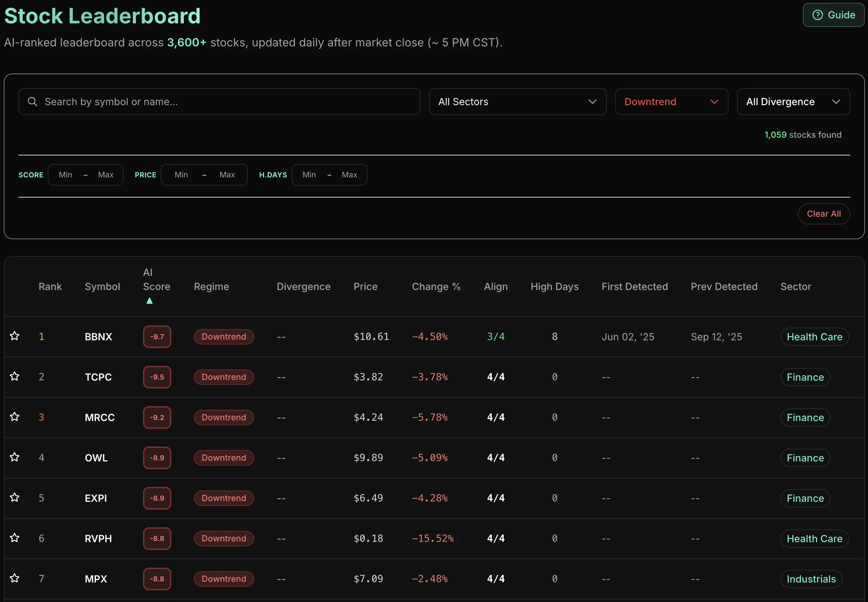
Task: Sort table by Change % header
Action: (x=436, y=287)
